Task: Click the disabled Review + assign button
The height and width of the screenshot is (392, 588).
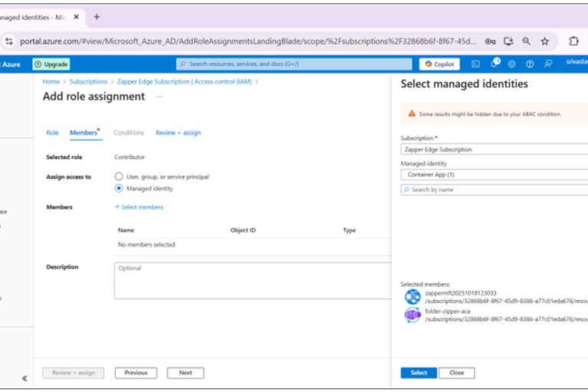Action: point(73,373)
